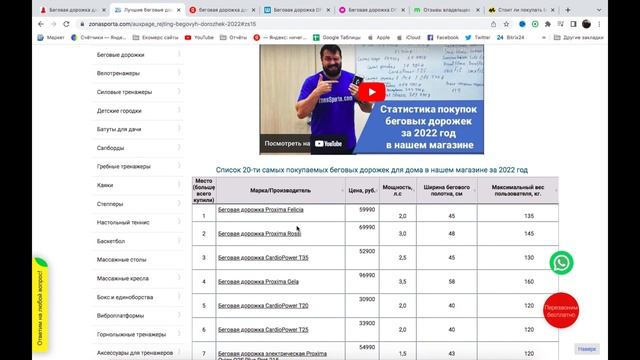Open the browser extensions puzzle icon
The image size is (640, 360).
[x=548, y=24]
